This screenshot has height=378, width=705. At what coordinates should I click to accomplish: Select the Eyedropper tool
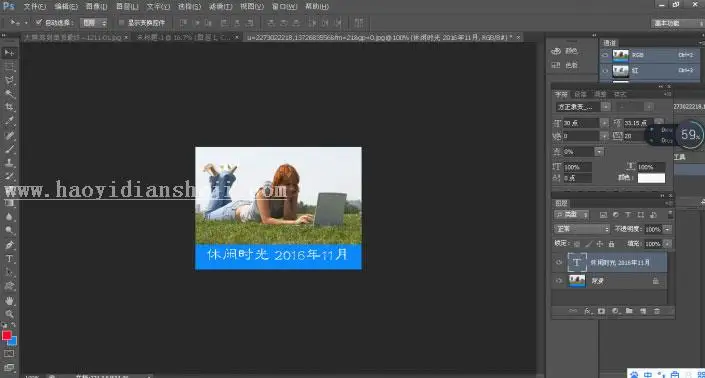click(9, 121)
